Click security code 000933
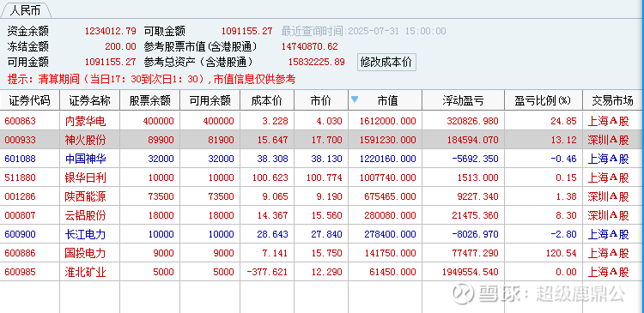Screen dimensions: 644x313 20,140
